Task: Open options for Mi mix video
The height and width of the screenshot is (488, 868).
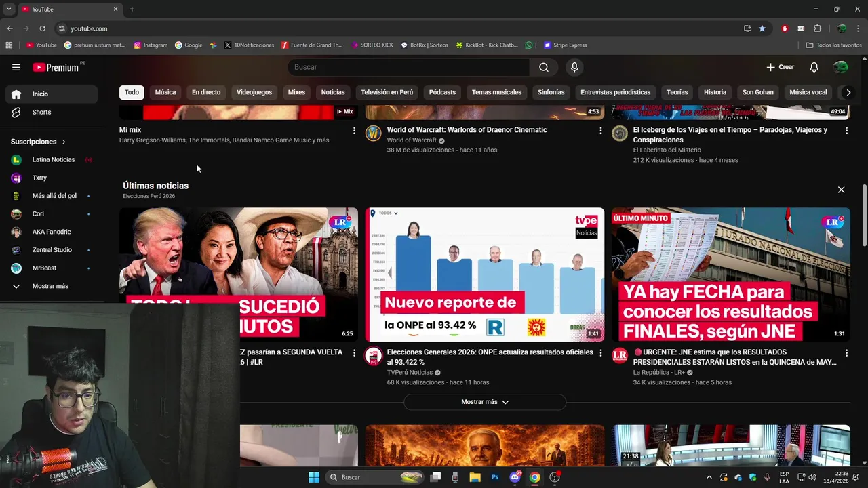Action: 354,130
